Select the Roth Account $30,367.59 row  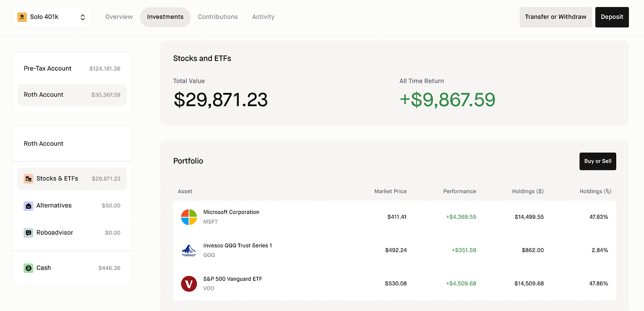point(72,95)
